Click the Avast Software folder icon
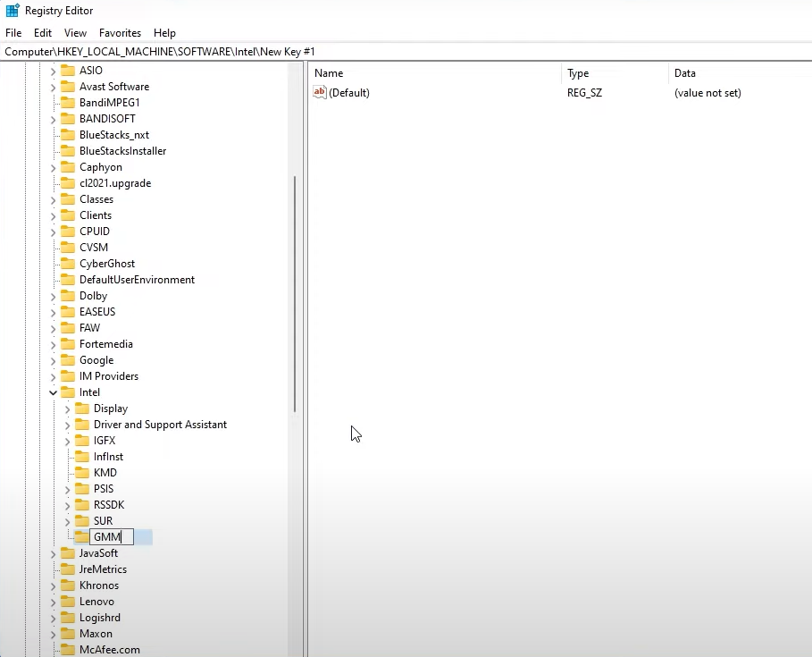Screen dimensions: 812x657 click(x=67, y=87)
